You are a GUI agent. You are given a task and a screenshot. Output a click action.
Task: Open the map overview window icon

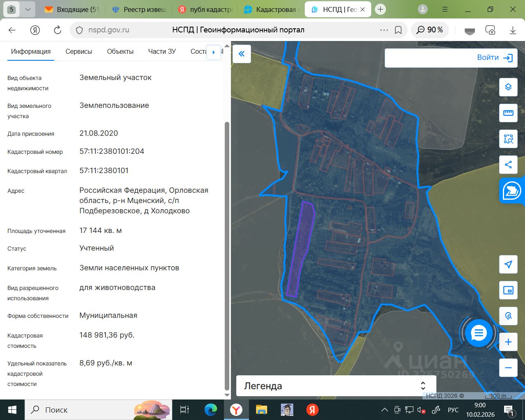(x=508, y=290)
